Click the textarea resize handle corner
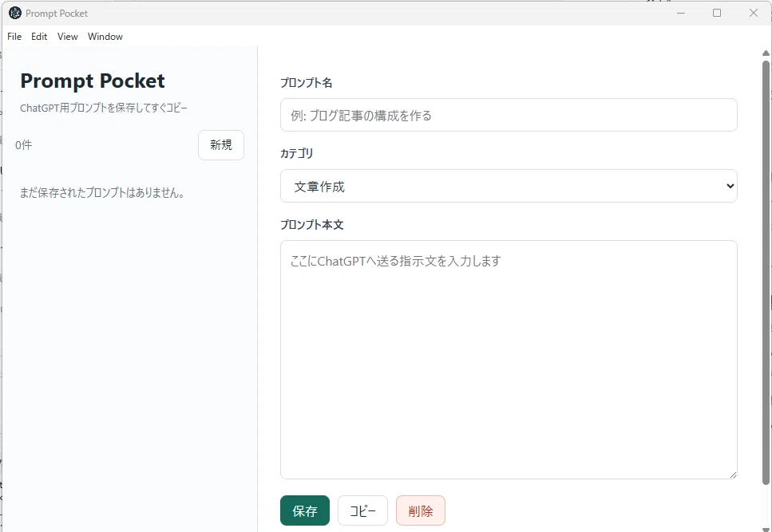This screenshot has width=772, height=532. (x=733, y=475)
